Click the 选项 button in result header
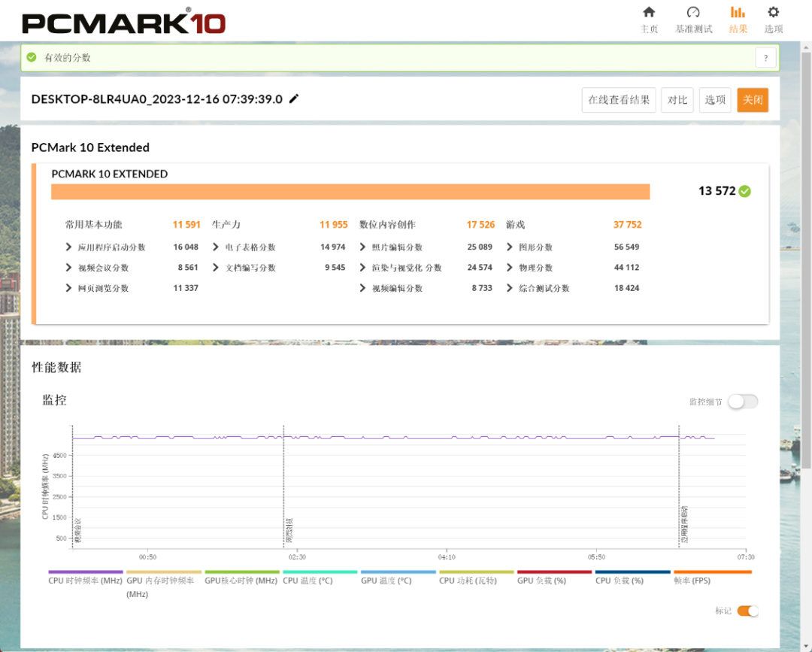The image size is (812, 652). 715,100
